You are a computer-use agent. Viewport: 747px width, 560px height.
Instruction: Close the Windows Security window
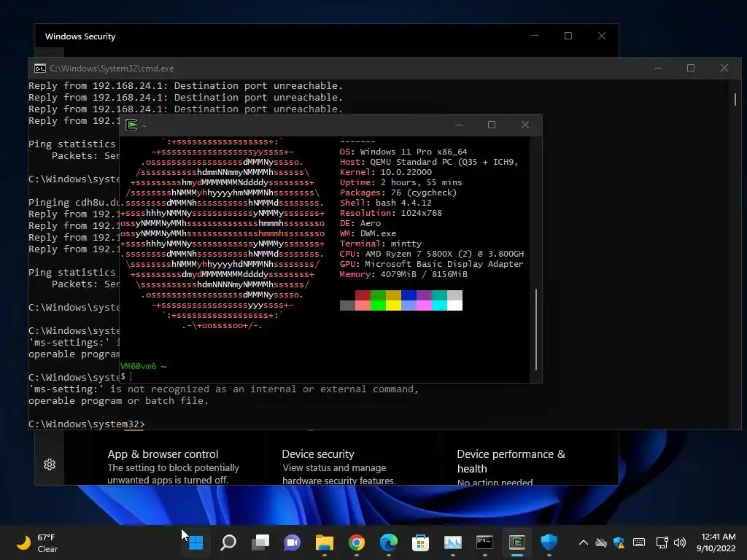[602, 36]
